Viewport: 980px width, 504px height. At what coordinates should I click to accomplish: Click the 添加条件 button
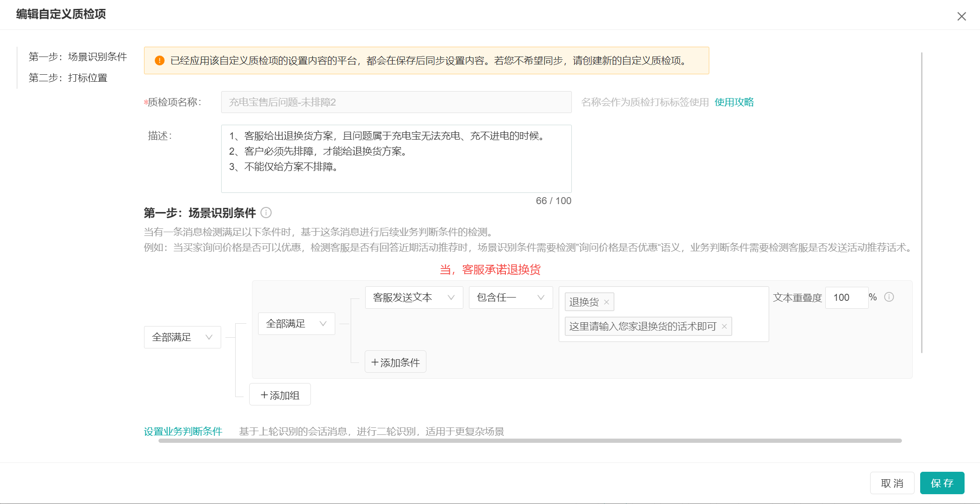[395, 362]
